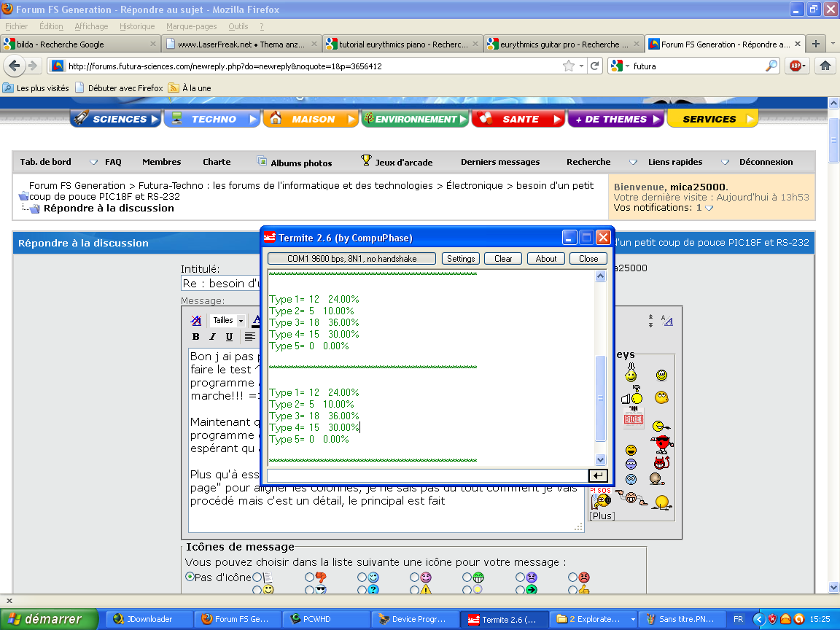Click the Déconnexion link
This screenshot has width=840, height=630.
766,162
